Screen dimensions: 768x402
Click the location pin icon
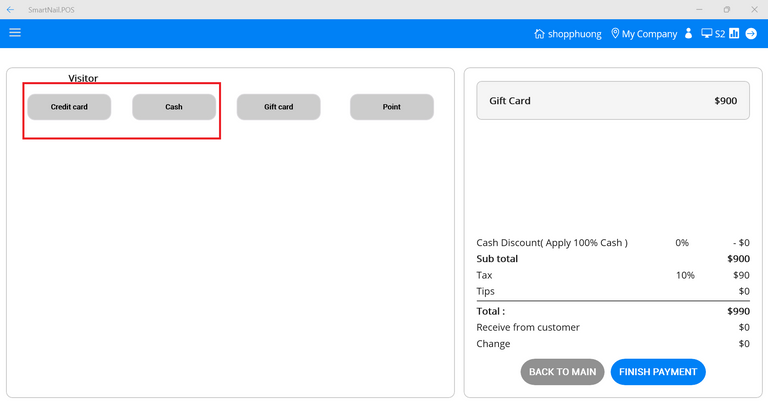615,34
